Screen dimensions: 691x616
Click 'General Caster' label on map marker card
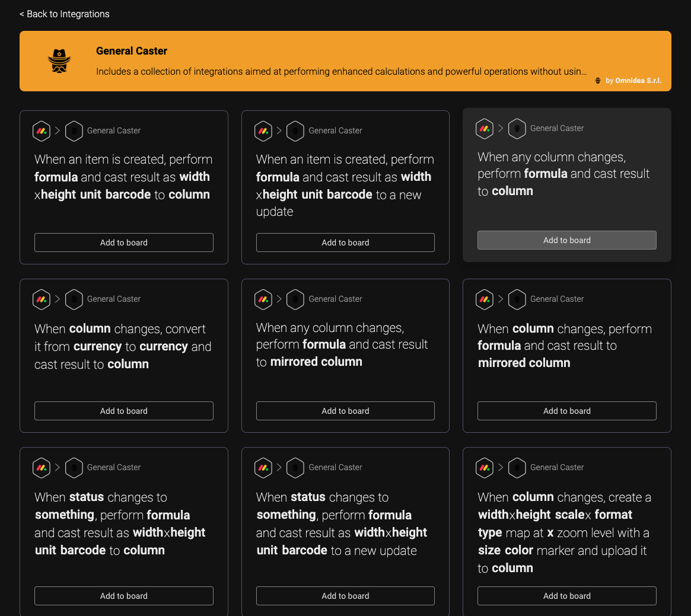coord(557,468)
